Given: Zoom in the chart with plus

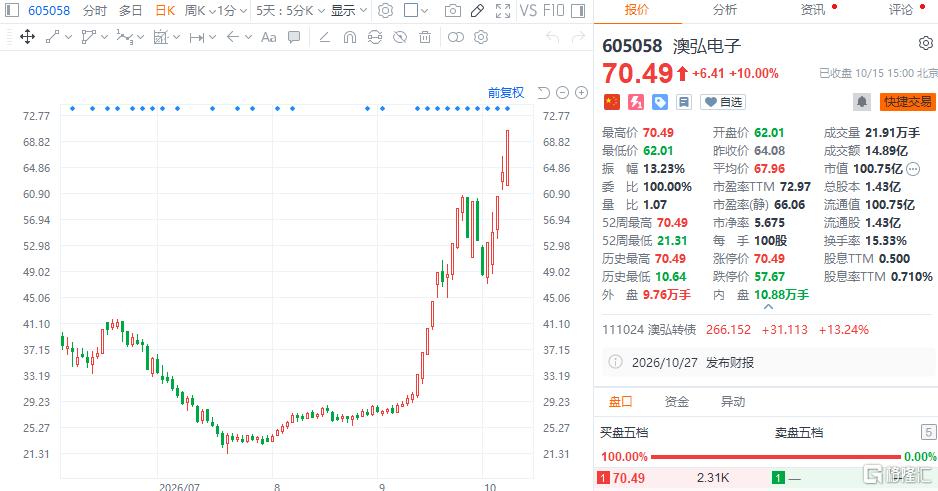Looking at the screenshot, I should point(581,93).
